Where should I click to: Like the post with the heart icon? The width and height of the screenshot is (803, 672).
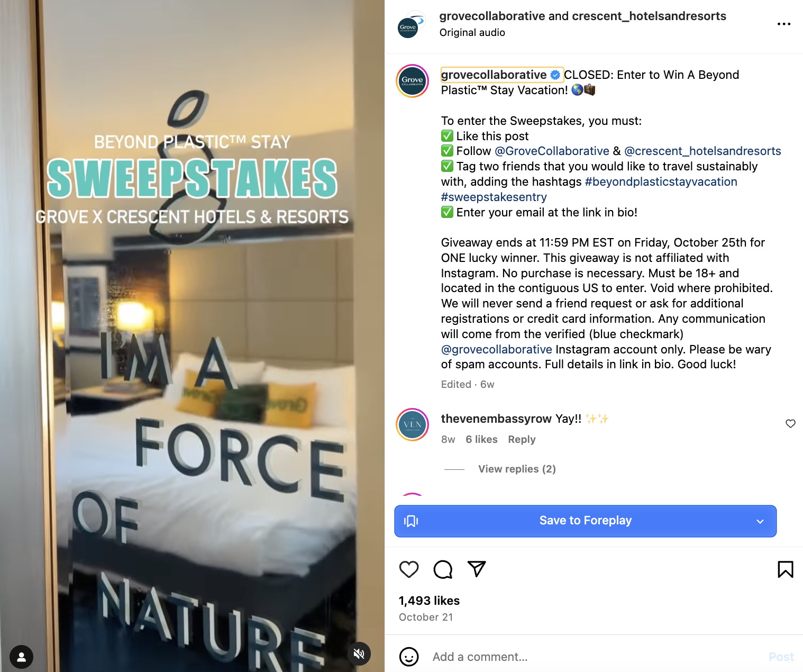[x=408, y=569]
